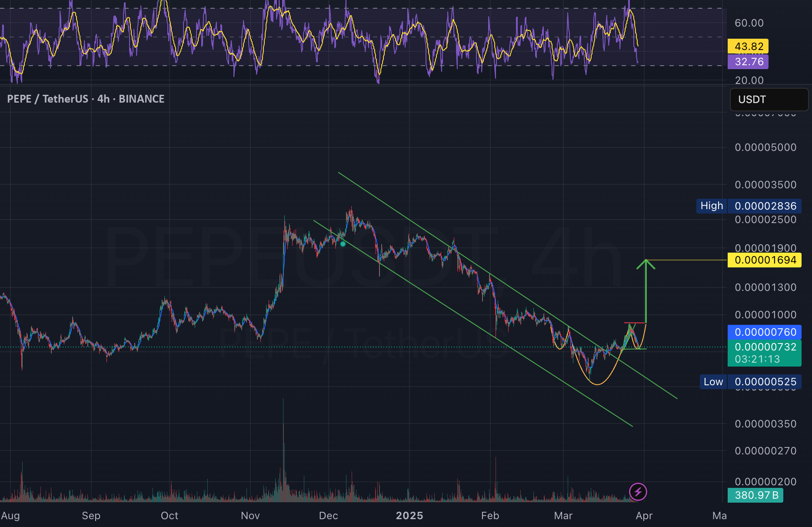The width and height of the screenshot is (812, 527).
Task: Click the green current price 0.00000732 label
Action: [764, 353]
